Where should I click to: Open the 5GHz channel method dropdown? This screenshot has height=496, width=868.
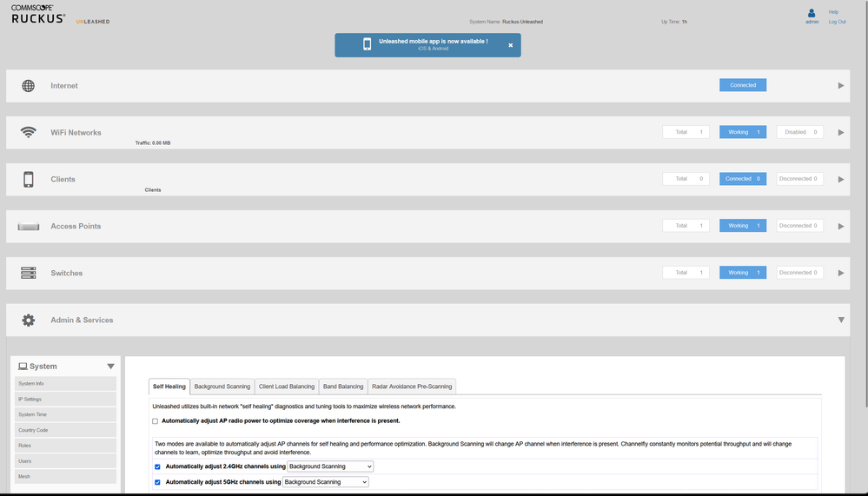tap(325, 482)
